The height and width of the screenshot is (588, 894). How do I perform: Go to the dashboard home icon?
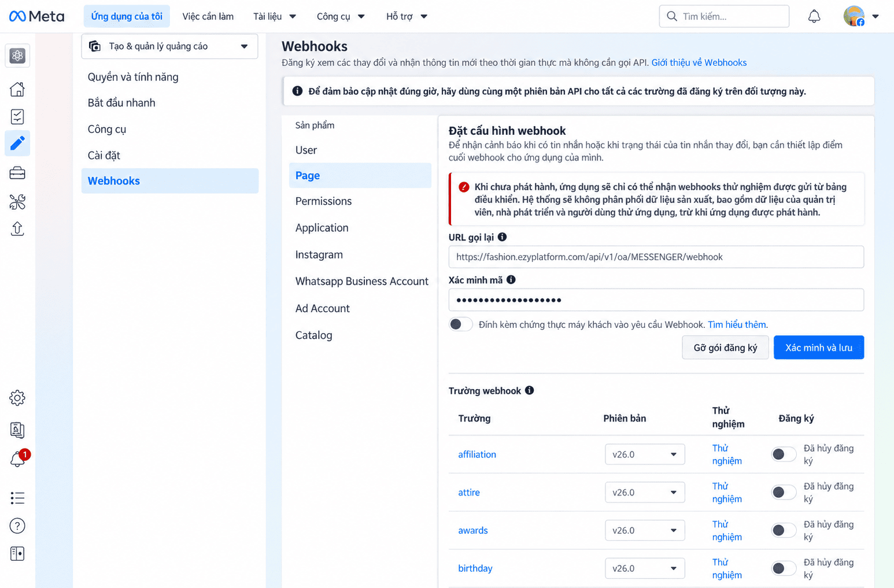pyautogui.click(x=17, y=89)
